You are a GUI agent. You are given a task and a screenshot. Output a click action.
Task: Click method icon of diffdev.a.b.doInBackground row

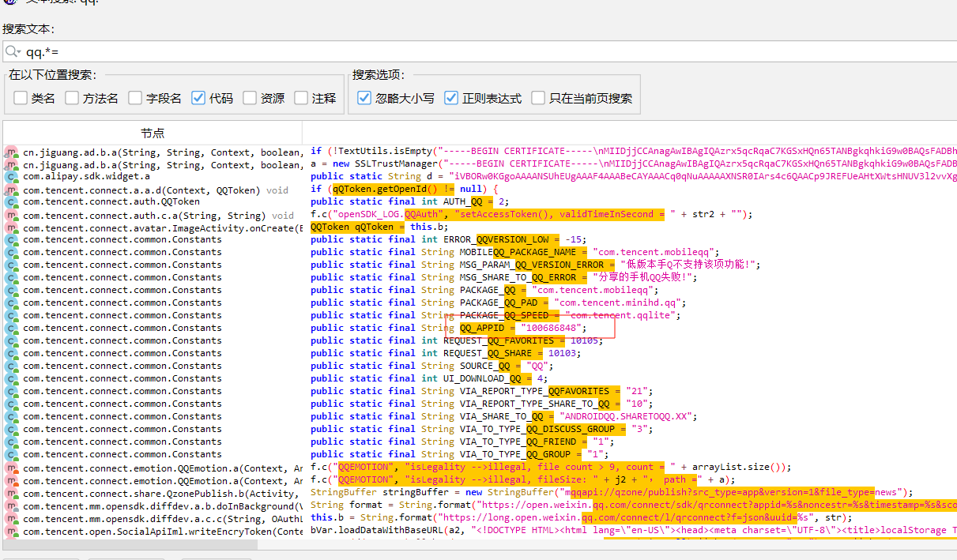coord(12,506)
